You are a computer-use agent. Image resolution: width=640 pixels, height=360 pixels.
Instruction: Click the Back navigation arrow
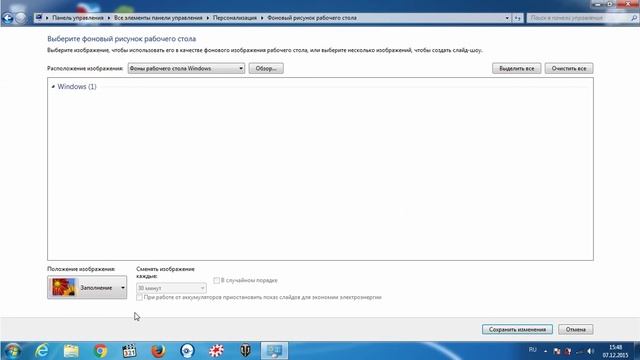[x=7, y=18]
